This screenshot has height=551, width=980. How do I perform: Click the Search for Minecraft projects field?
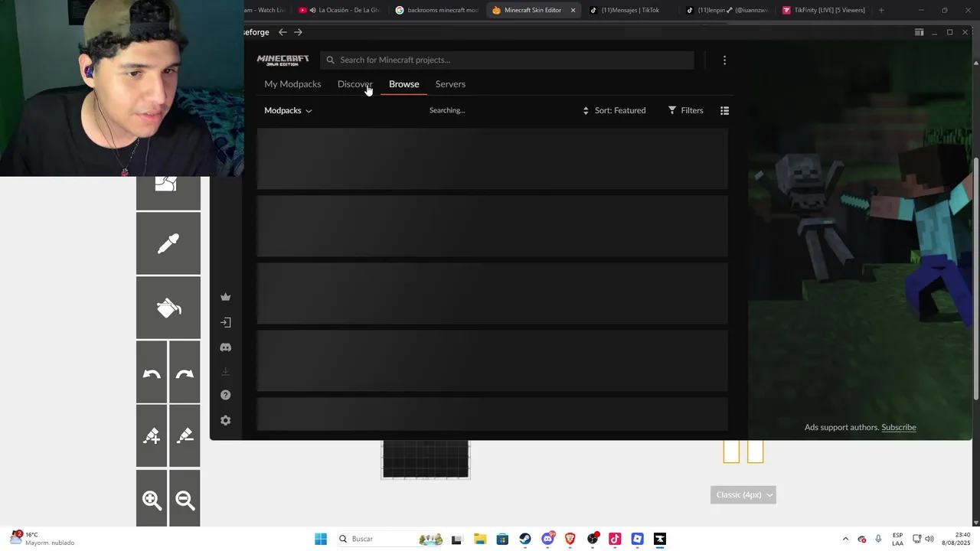(x=507, y=60)
